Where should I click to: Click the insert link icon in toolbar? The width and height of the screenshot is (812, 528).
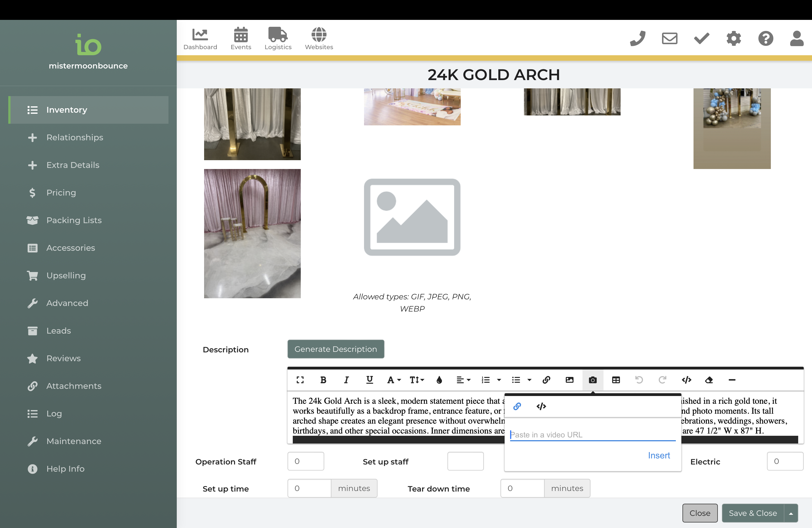point(546,380)
